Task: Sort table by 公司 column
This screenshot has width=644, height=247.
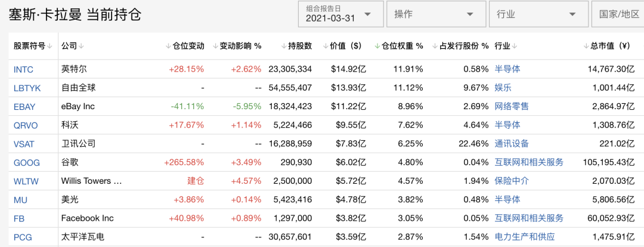Action: 72,46
